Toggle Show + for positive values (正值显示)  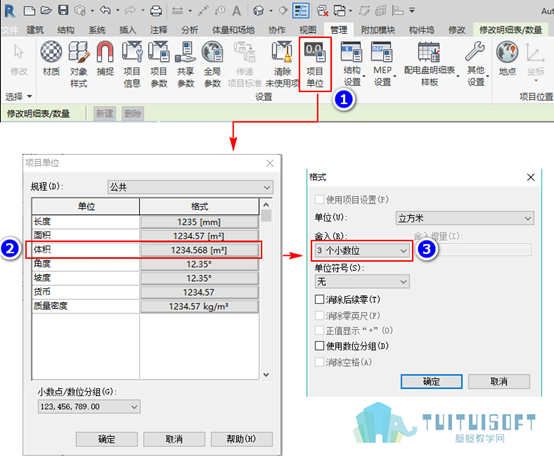point(319,330)
